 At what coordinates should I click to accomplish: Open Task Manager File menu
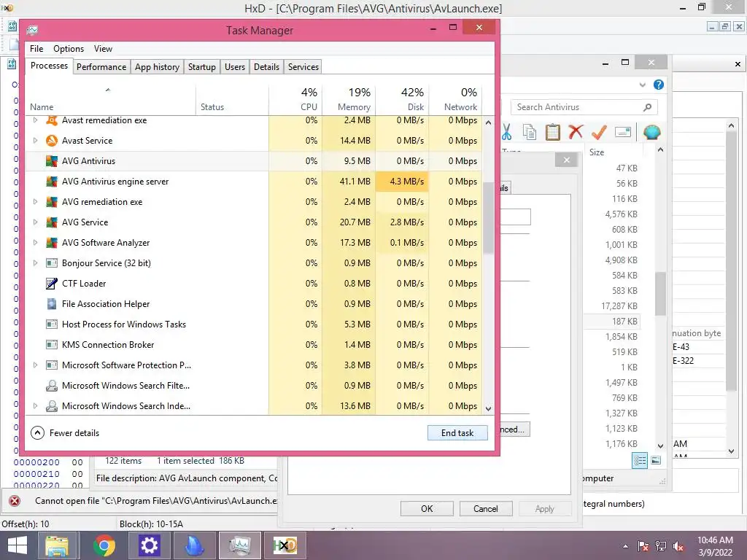click(x=36, y=49)
